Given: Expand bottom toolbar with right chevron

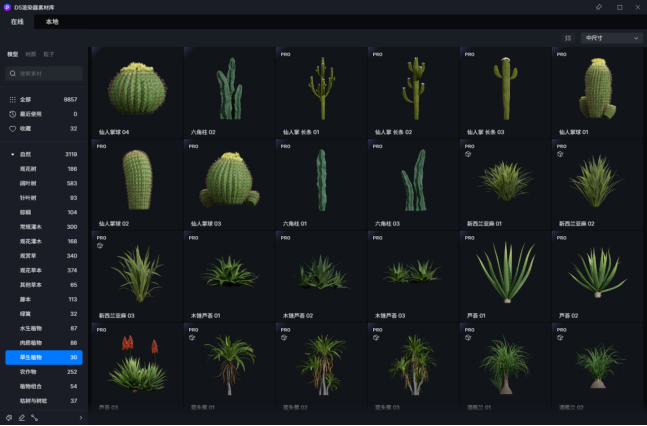Looking at the screenshot, I should (x=81, y=418).
